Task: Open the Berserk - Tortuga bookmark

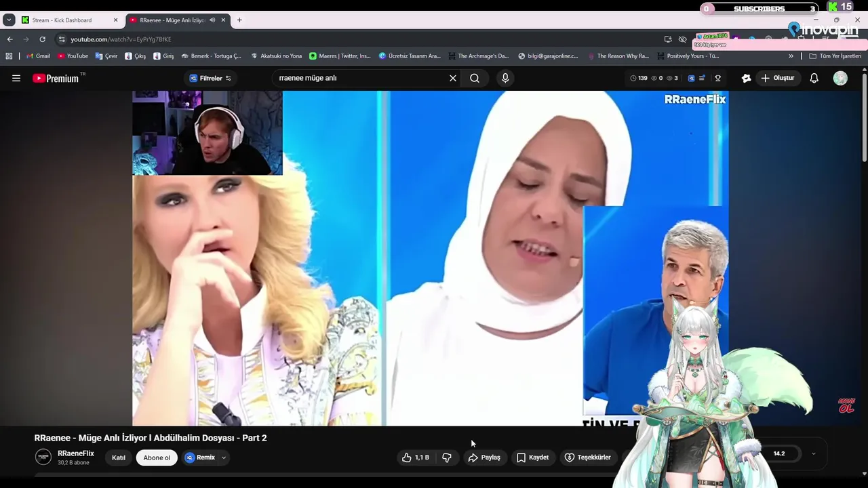Action: (211, 56)
